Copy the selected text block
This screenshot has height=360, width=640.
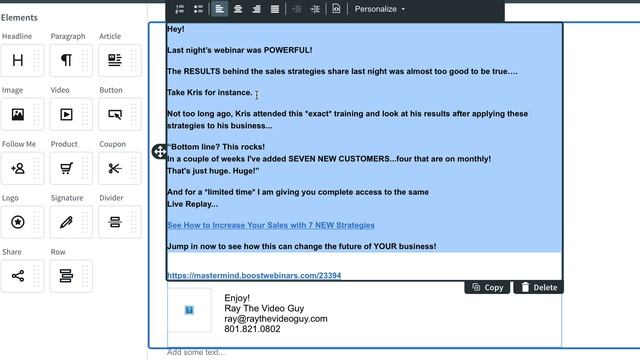click(x=487, y=287)
